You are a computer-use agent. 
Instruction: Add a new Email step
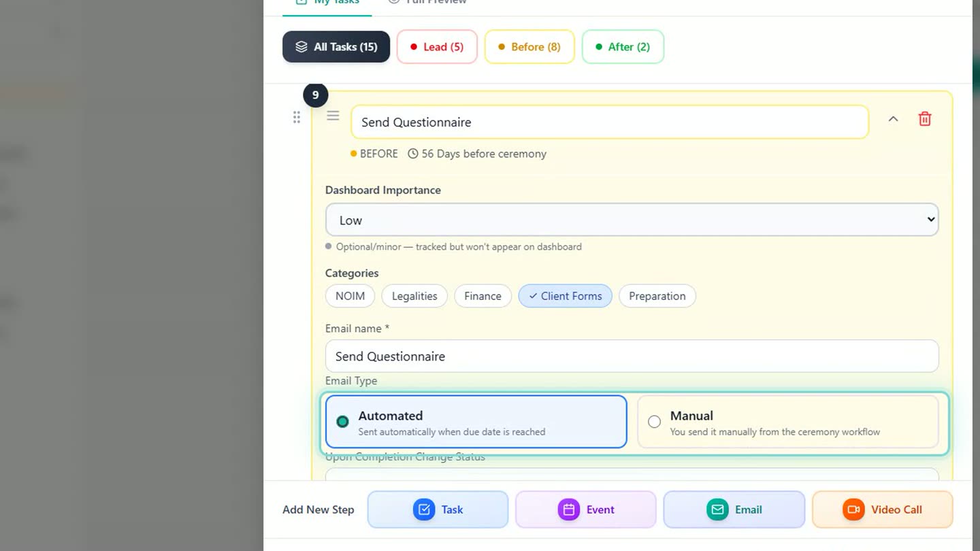pyautogui.click(x=734, y=510)
